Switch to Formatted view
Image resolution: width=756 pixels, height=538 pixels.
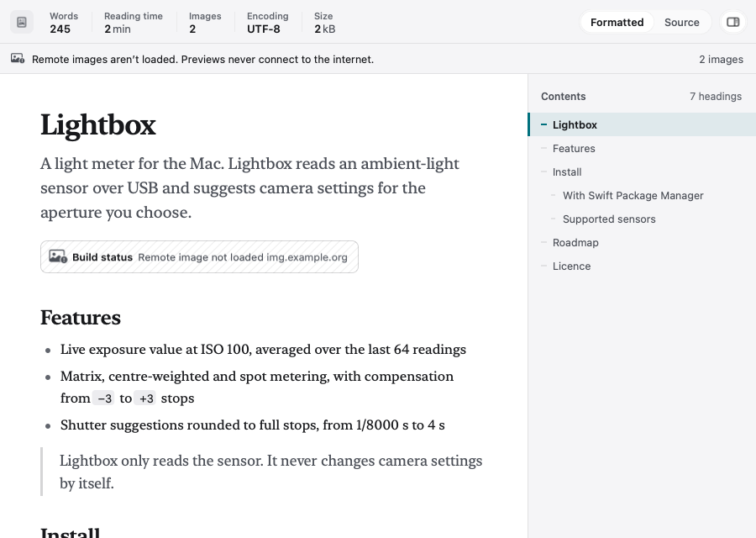(x=617, y=22)
